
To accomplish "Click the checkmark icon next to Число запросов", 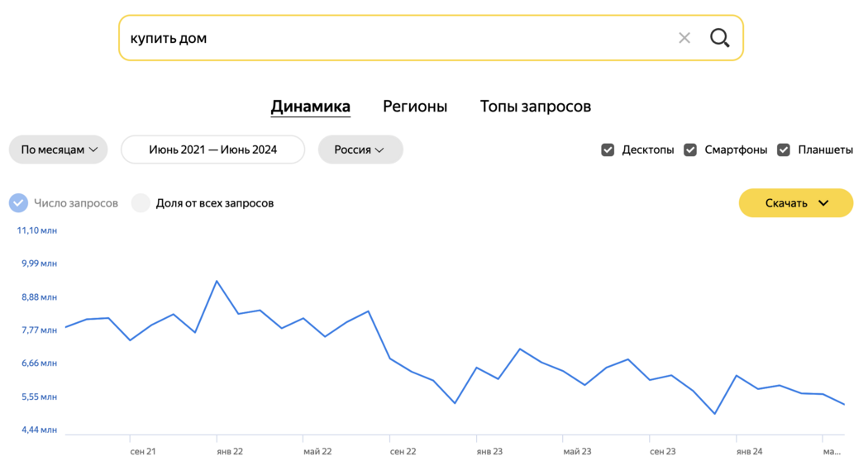I will coord(18,203).
